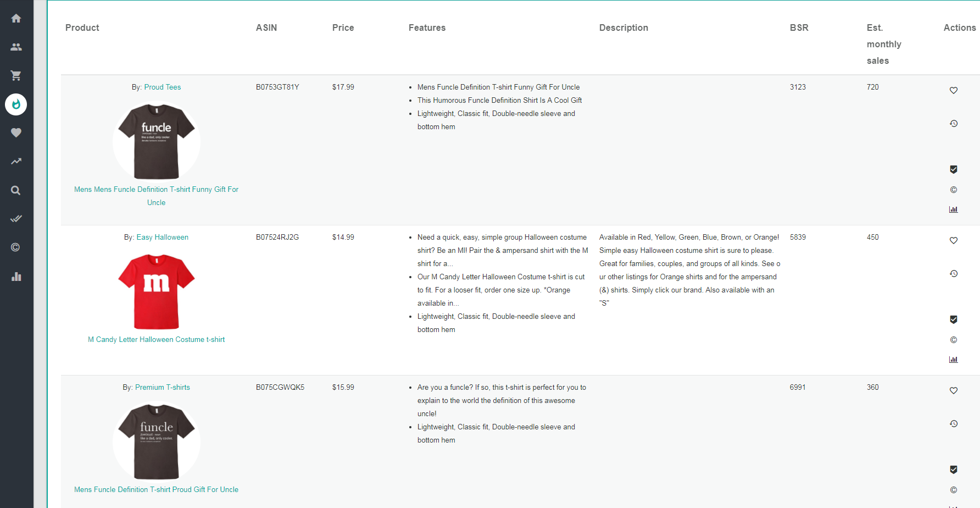
Task: Open the shopping cart sidebar icon
Action: click(x=16, y=75)
